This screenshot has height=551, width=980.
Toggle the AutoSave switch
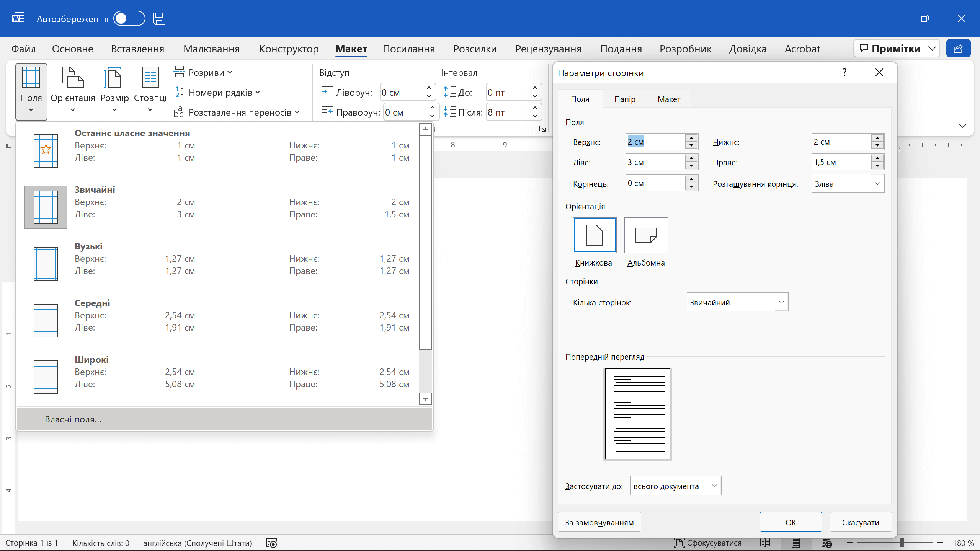[129, 19]
